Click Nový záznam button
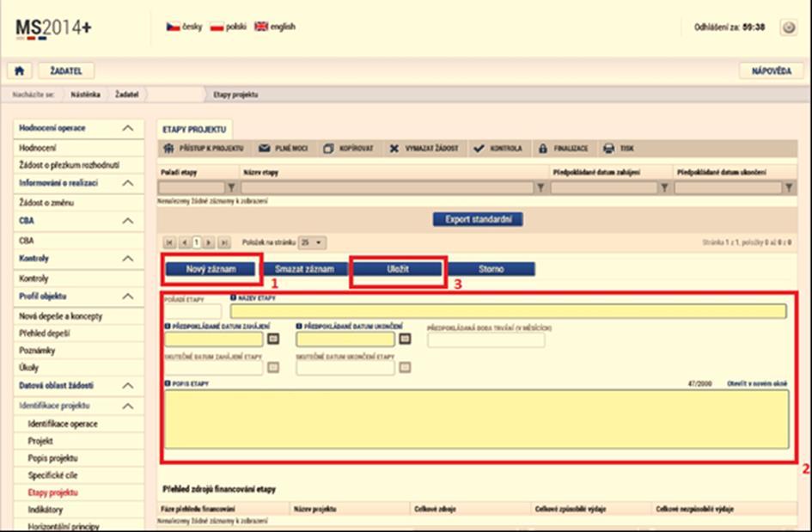The height and width of the screenshot is (532, 812). pyautogui.click(x=211, y=269)
